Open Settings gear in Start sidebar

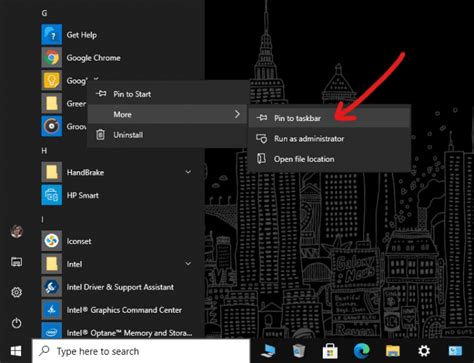pos(17,292)
